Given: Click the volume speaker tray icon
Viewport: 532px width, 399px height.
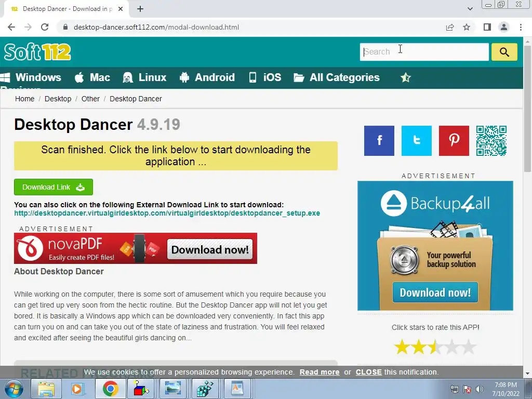Looking at the screenshot, I should [x=480, y=389].
